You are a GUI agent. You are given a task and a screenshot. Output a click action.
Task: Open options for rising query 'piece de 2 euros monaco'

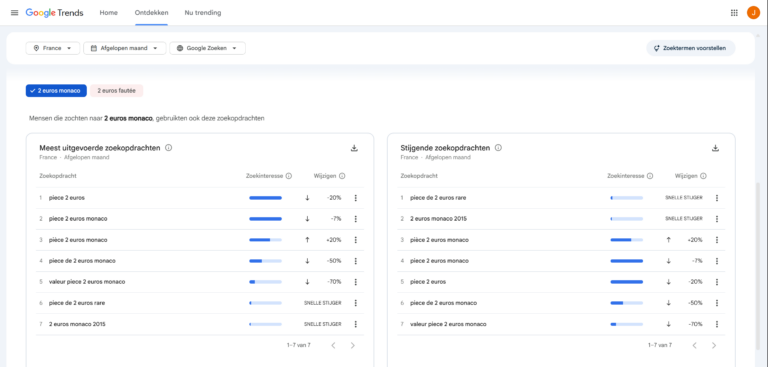coord(717,303)
